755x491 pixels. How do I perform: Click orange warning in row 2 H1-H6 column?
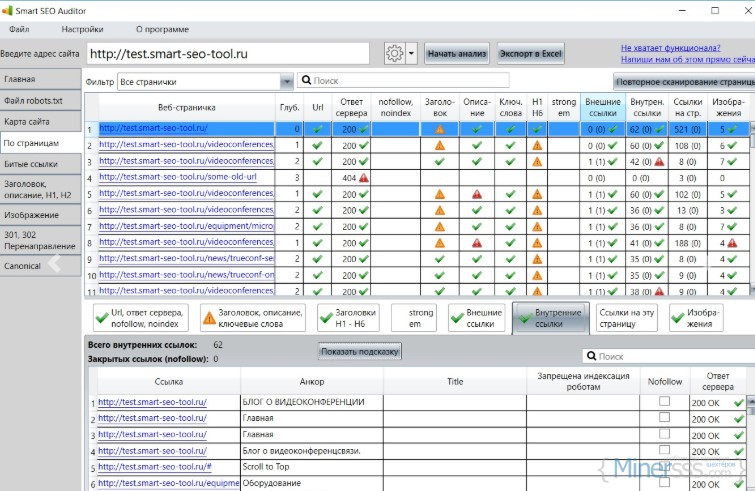tap(537, 145)
